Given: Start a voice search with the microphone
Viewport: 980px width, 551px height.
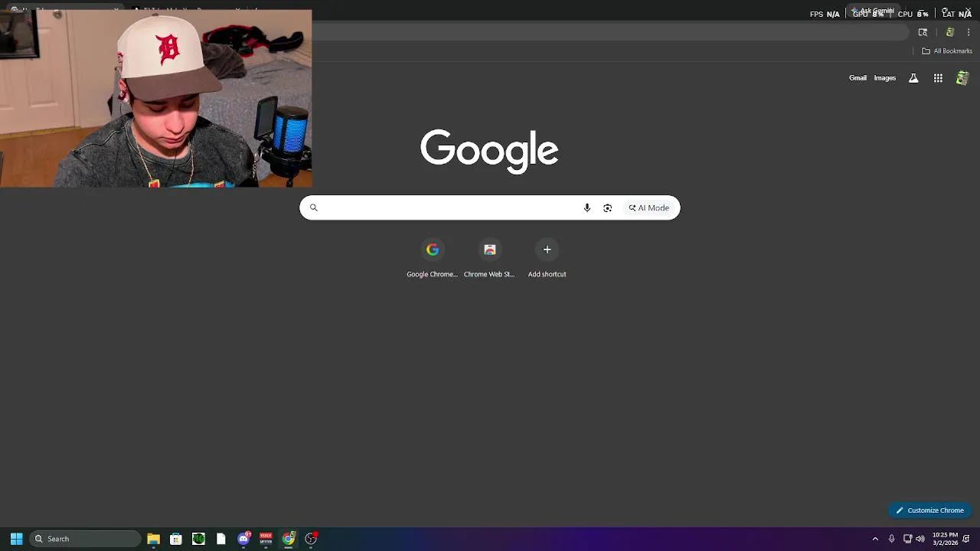Looking at the screenshot, I should [587, 208].
